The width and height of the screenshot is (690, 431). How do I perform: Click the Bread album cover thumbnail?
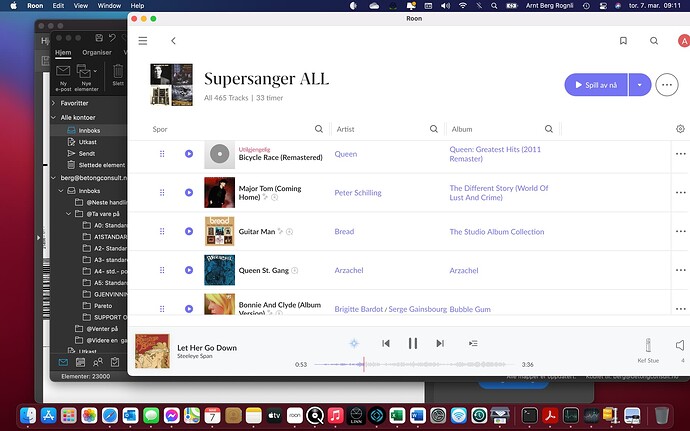(x=219, y=231)
